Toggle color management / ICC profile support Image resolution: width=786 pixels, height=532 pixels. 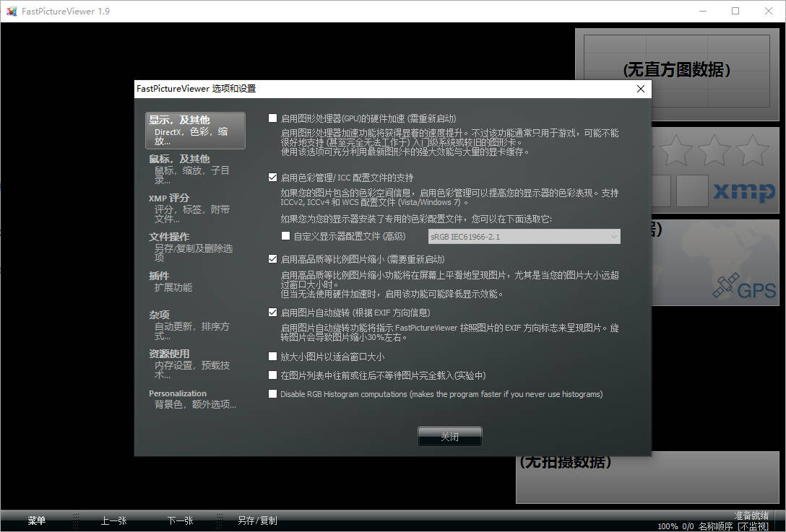click(272, 178)
